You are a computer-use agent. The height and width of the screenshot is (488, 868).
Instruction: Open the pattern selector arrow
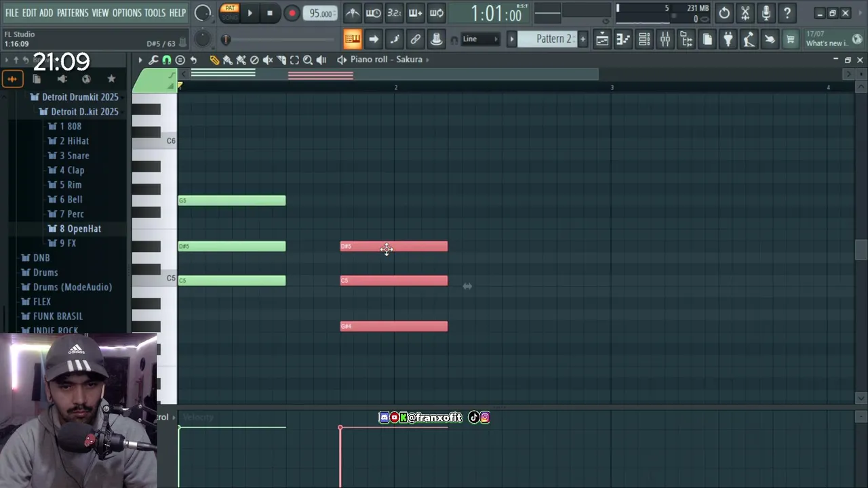click(512, 39)
